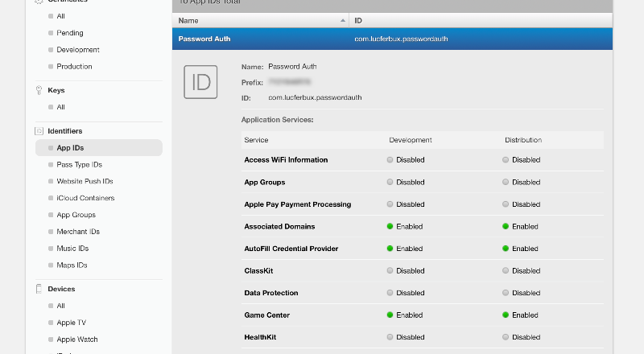The image size is (644, 354).
Task: Open Production certificates
Action: (x=74, y=67)
